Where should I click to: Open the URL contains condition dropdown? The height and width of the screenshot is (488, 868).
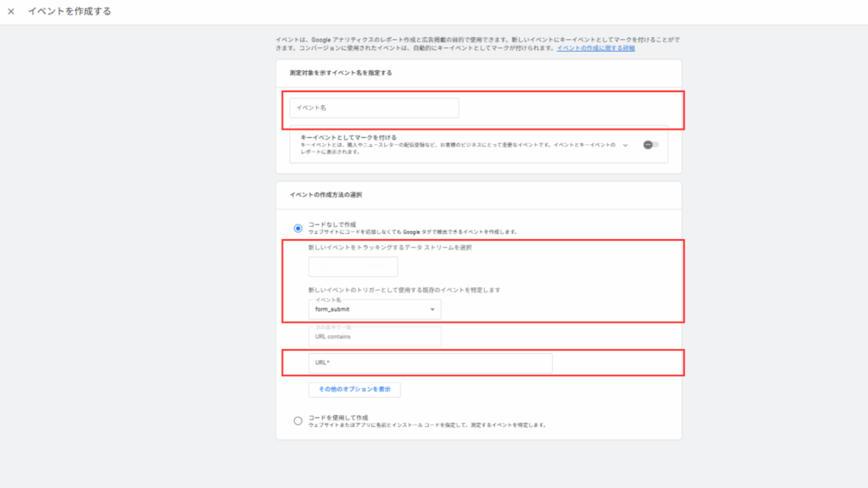pos(374,336)
